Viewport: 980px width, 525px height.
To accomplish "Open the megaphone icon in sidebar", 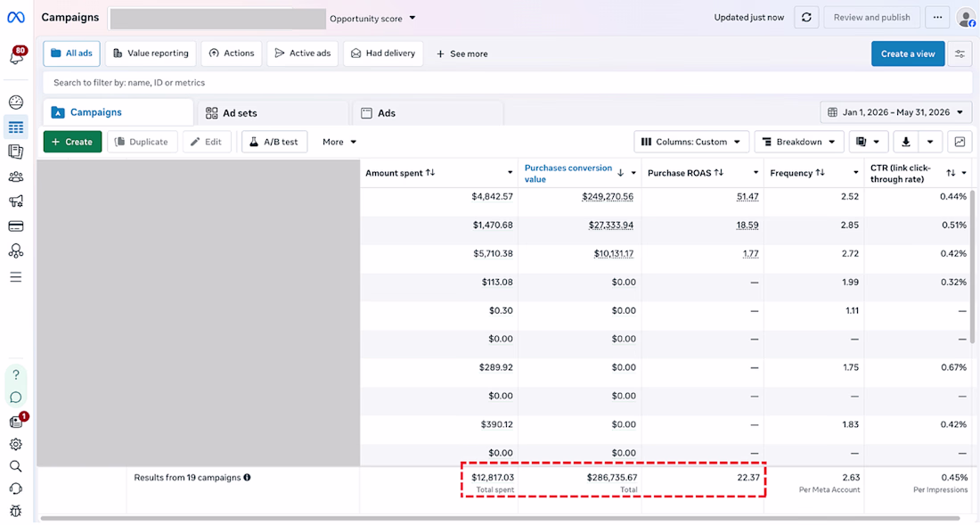I will (16, 201).
